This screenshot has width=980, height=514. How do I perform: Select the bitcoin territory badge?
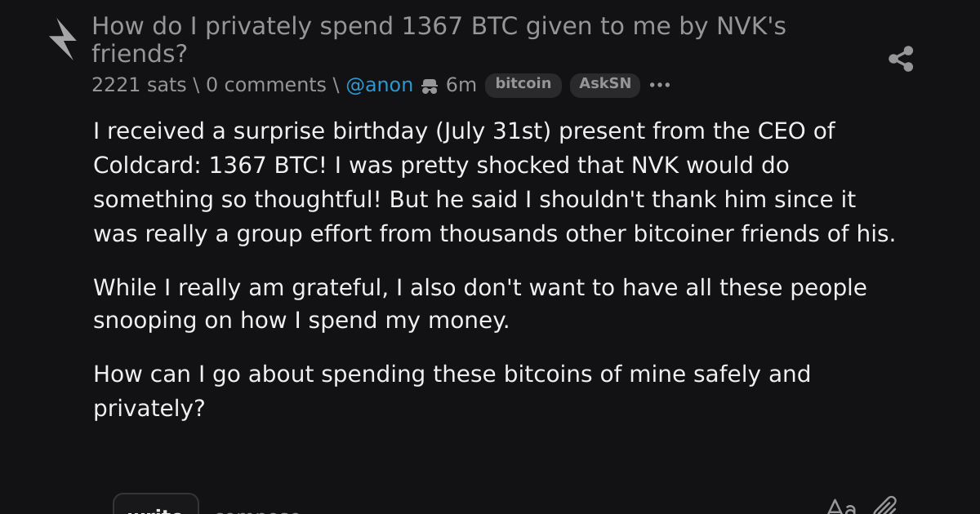[523, 85]
